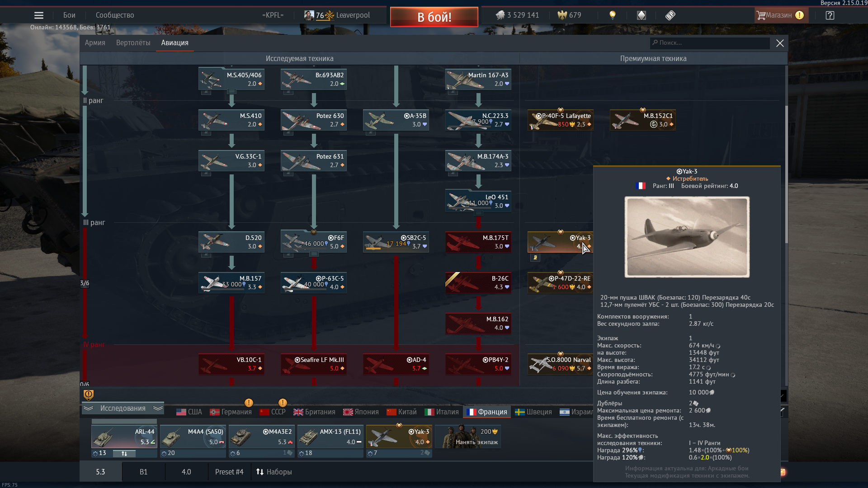Click the Поиск search field
The width and height of the screenshot is (868, 488).
pyautogui.click(x=710, y=43)
